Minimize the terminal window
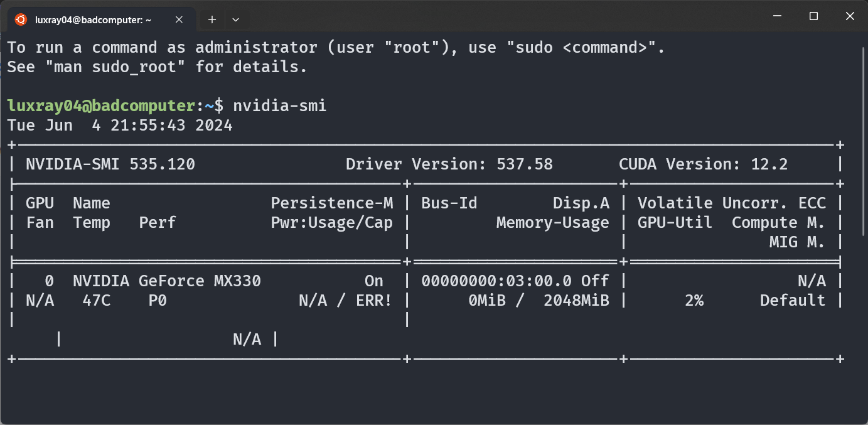The image size is (868, 425). click(777, 16)
